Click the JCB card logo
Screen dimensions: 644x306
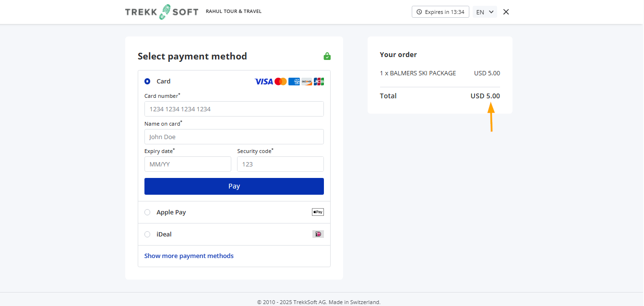pos(319,82)
